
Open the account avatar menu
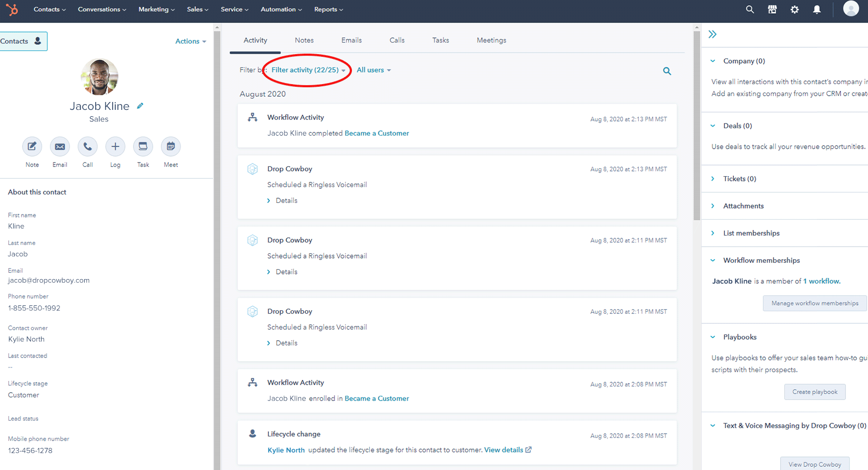(x=851, y=8)
